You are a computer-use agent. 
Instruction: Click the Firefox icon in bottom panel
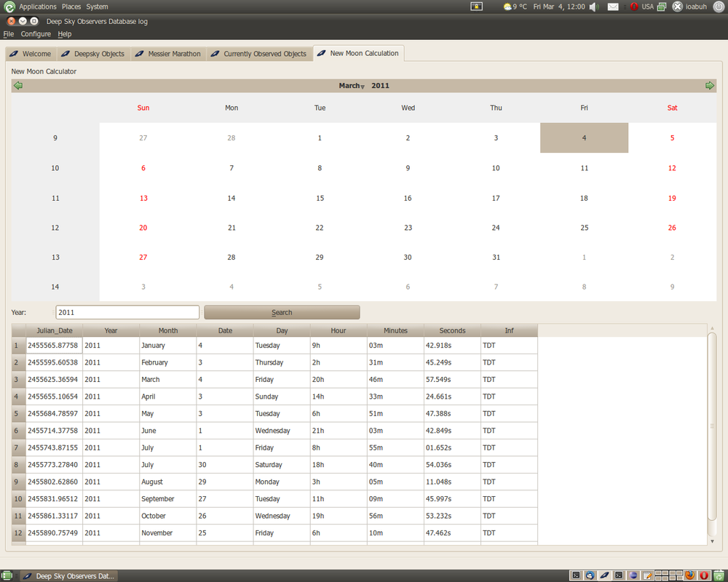point(690,575)
